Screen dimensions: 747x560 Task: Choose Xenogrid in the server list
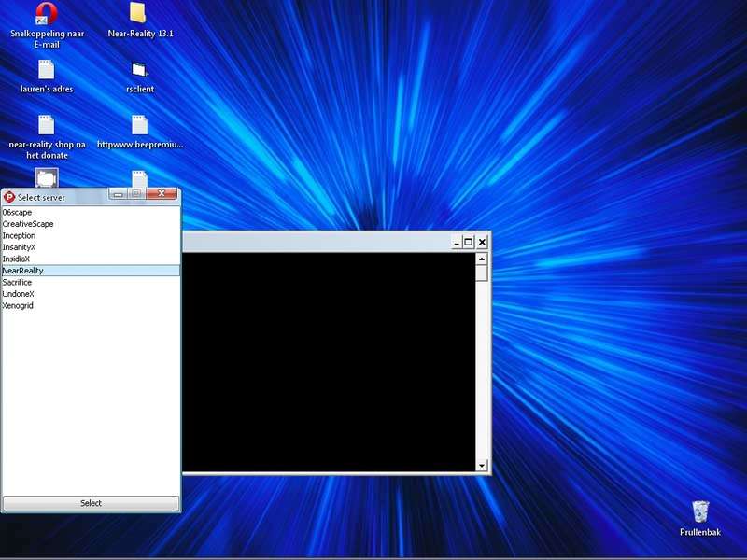[91, 306]
